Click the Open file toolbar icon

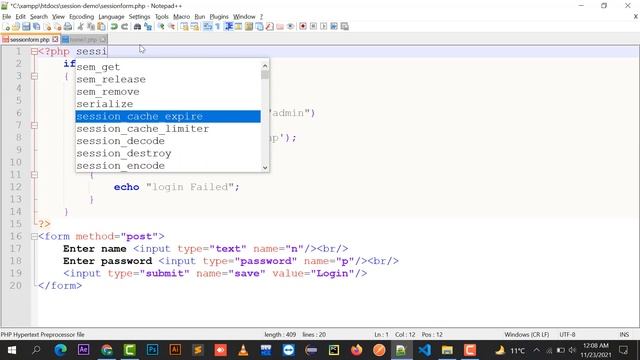click(x=16, y=27)
